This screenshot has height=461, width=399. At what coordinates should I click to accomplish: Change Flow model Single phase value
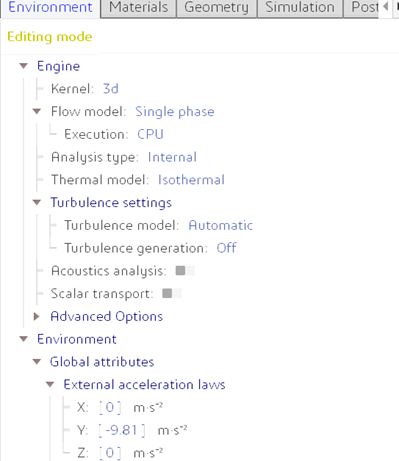(175, 112)
